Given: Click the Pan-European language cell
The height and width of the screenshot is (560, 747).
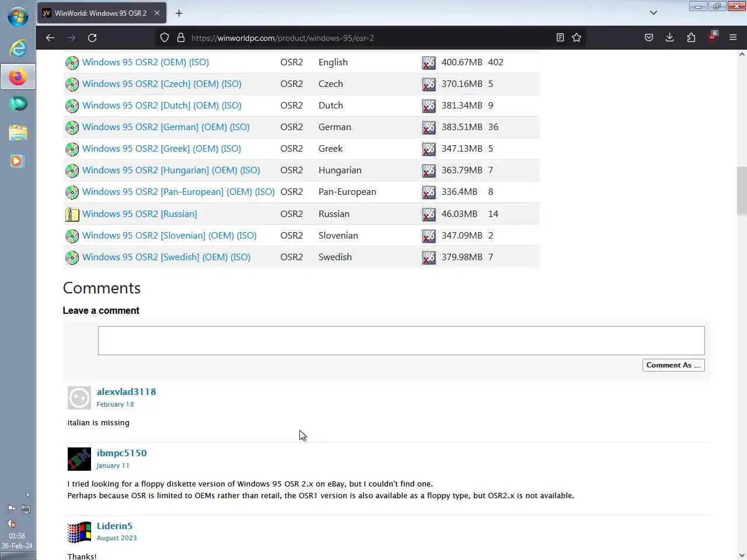Looking at the screenshot, I should [347, 191].
